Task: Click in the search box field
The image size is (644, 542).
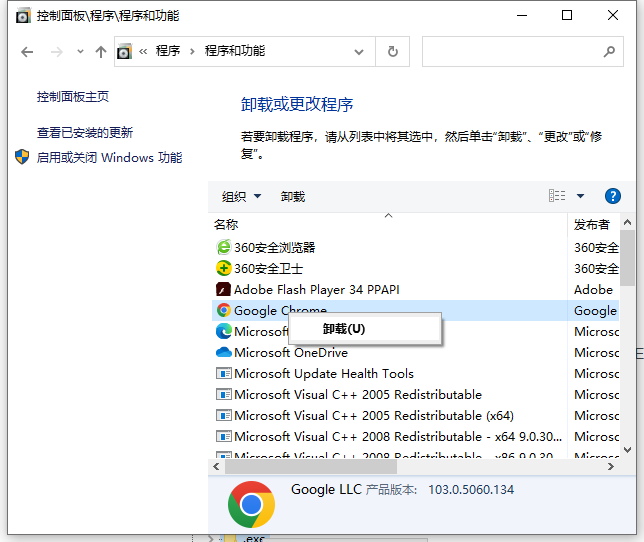Action: [510, 51]
